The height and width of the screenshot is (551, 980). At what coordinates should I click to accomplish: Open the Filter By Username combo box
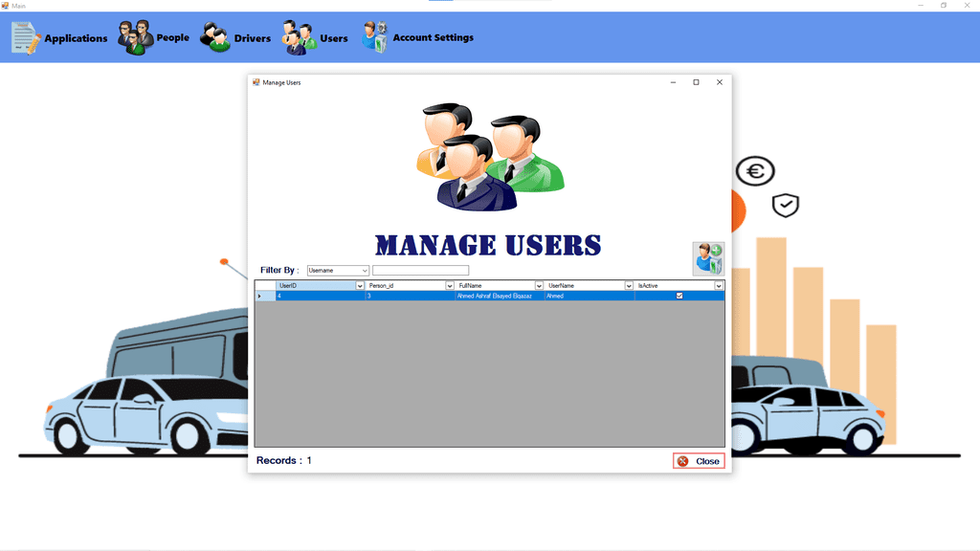click(338, 271)
